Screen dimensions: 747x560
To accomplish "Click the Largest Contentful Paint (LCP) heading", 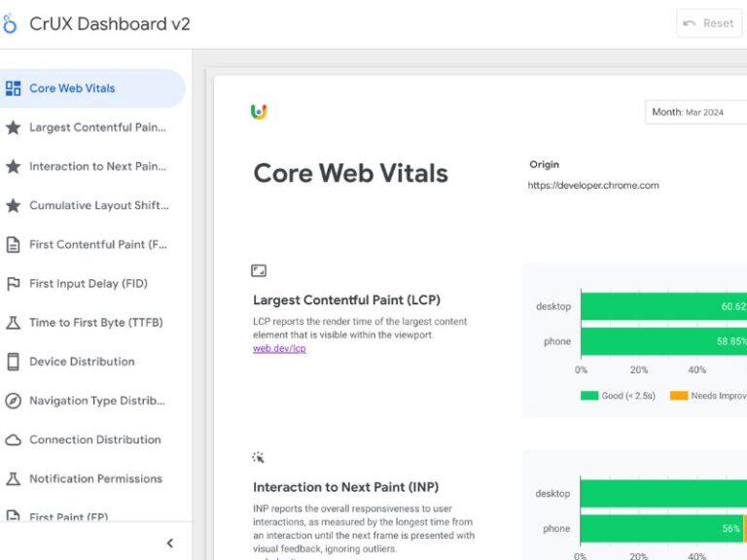I will point(347,300).
